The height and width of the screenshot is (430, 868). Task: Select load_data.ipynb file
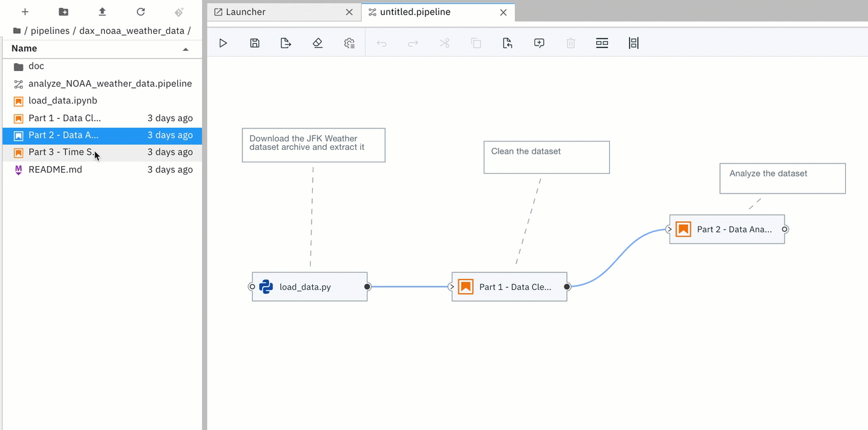pos(102,100)
